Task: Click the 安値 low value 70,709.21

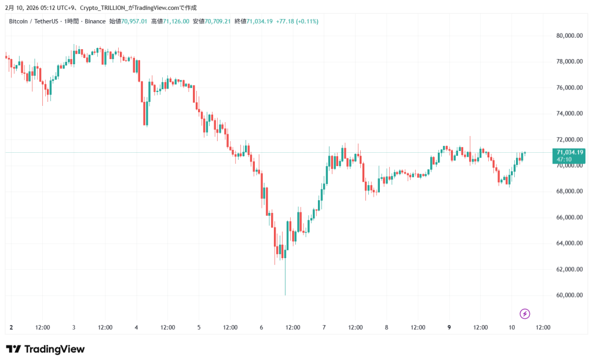Action: click(x=218, y=21)
